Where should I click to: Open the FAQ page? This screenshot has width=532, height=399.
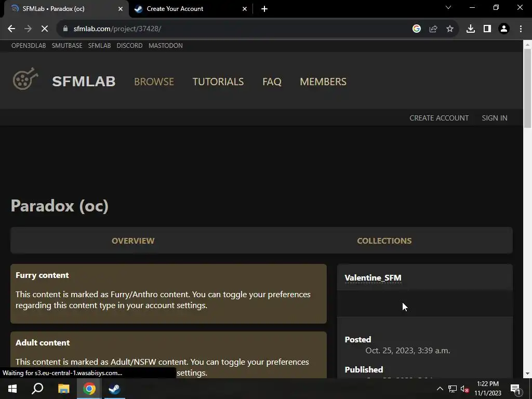(x=272, y=82)
